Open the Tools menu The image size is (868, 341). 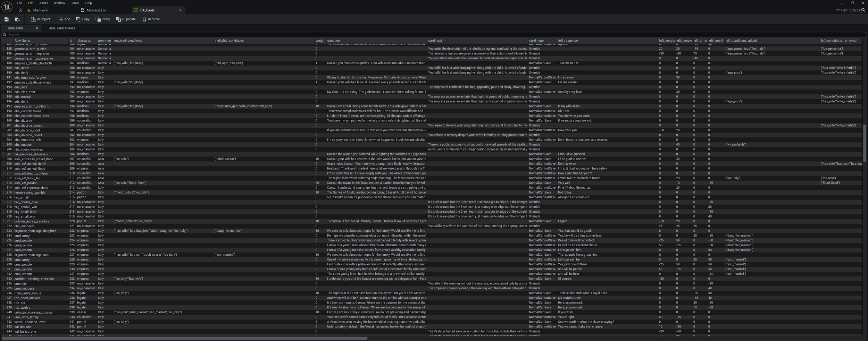pyautogui.click(x=75, y=3)
